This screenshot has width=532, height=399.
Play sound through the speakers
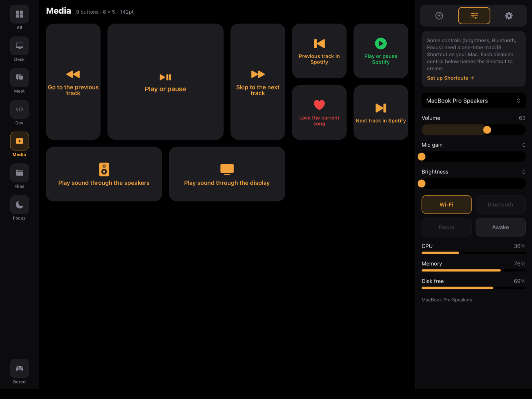coord(104,174)
